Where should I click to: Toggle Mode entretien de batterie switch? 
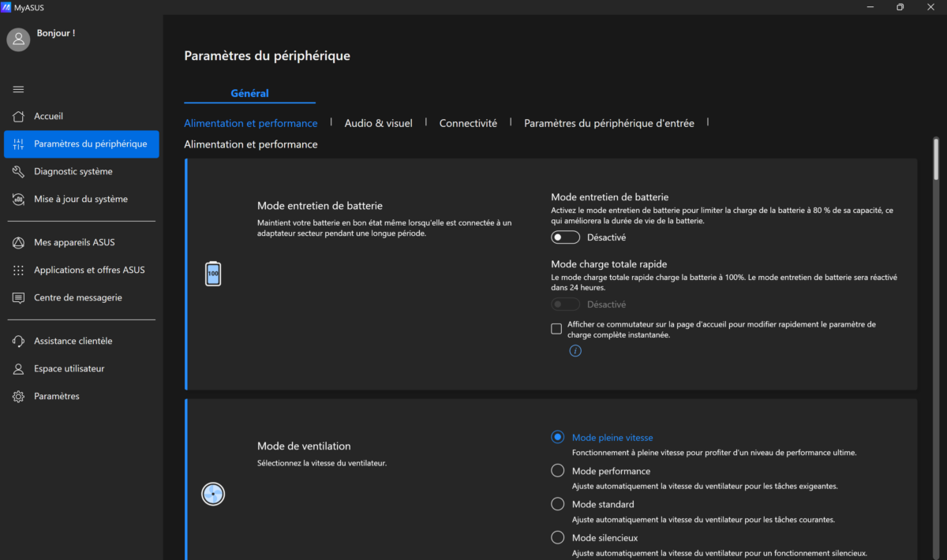pos(565,237)
